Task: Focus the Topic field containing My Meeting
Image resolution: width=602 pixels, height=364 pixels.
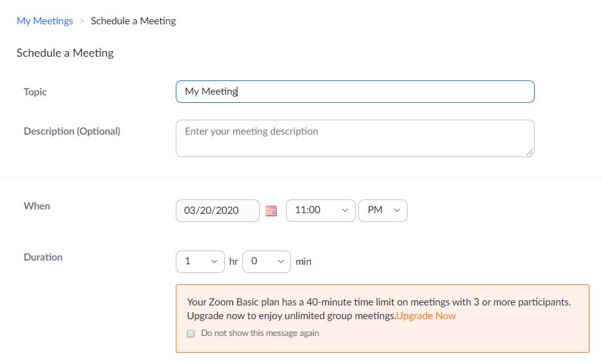Action: 355,92
